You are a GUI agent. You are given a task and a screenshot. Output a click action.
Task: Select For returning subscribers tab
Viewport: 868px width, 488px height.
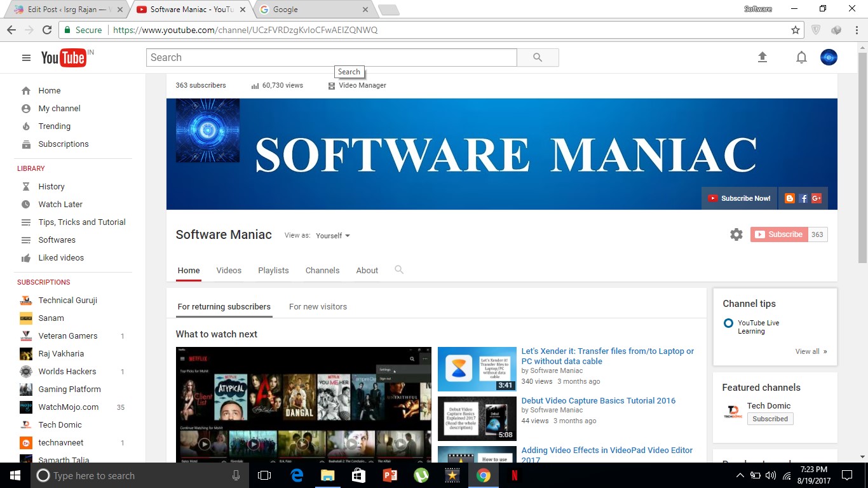[x=224, y=306]
